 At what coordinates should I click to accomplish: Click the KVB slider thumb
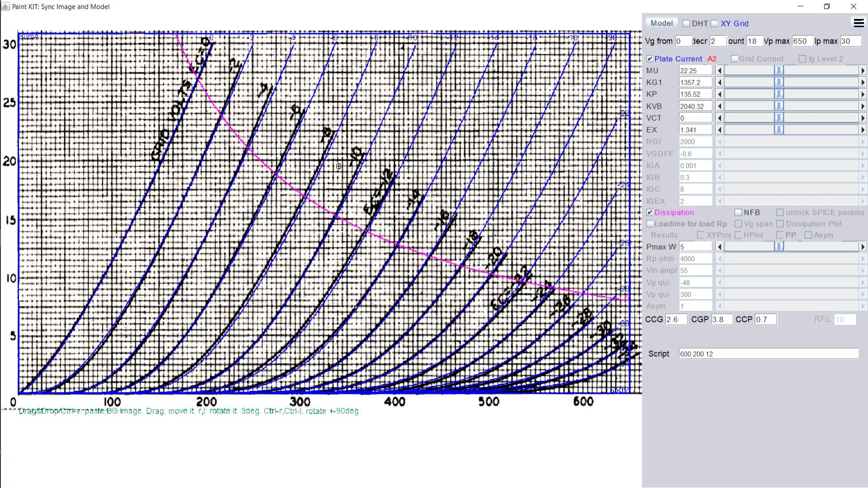[779, 106]
